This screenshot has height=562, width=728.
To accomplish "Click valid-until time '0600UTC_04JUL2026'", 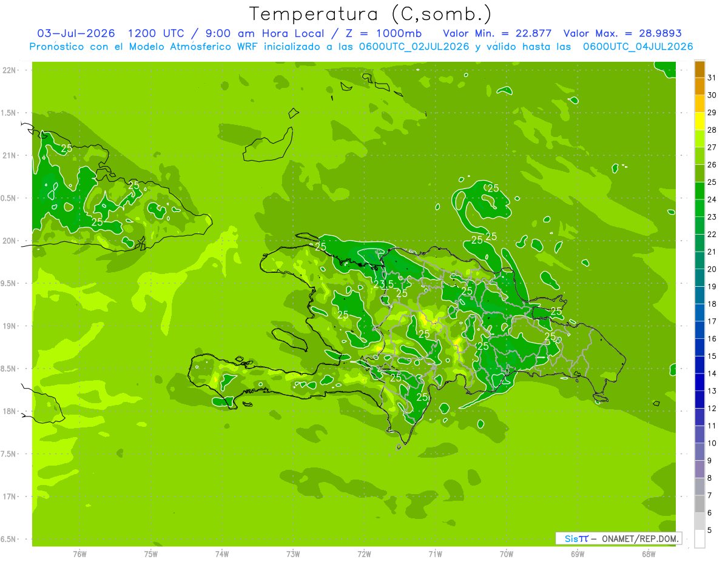I will click(x=638, y=47).
